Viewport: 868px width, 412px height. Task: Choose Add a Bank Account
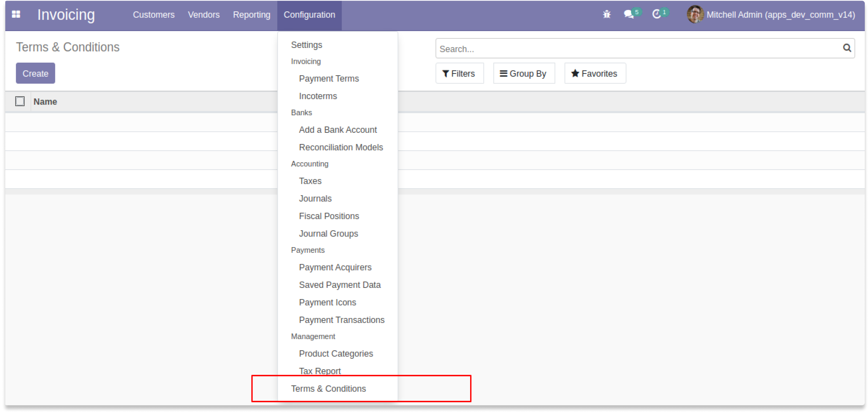(x=338, y=130)
